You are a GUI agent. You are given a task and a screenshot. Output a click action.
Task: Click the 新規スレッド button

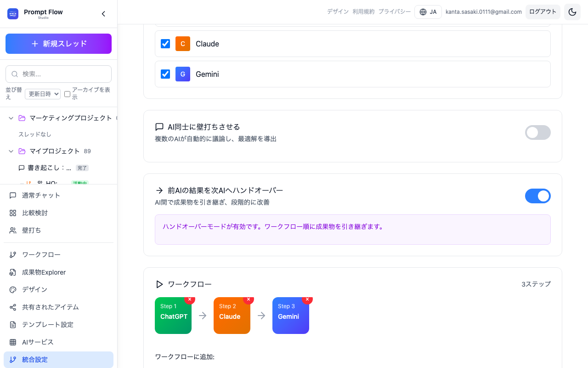(x=58, y=44)
